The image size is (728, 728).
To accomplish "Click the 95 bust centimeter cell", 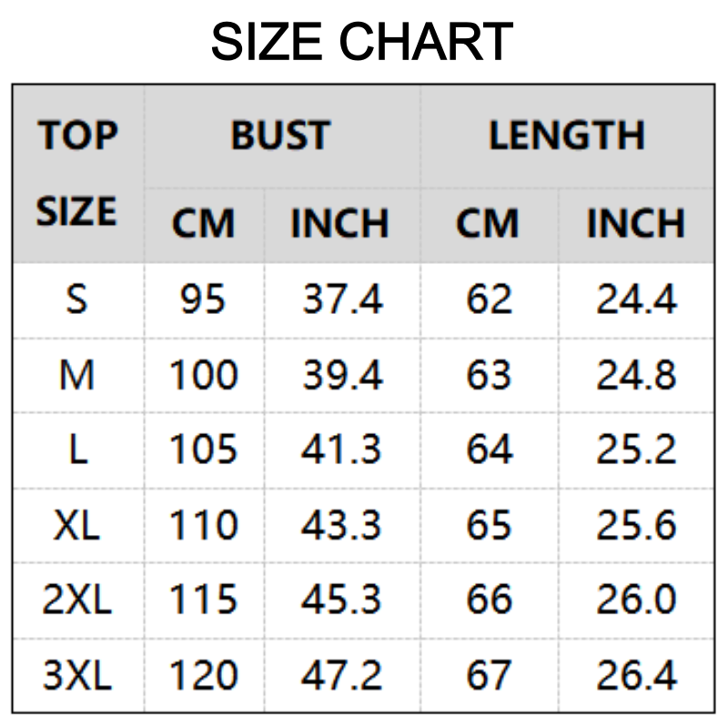I will click(x=203, y=298).
